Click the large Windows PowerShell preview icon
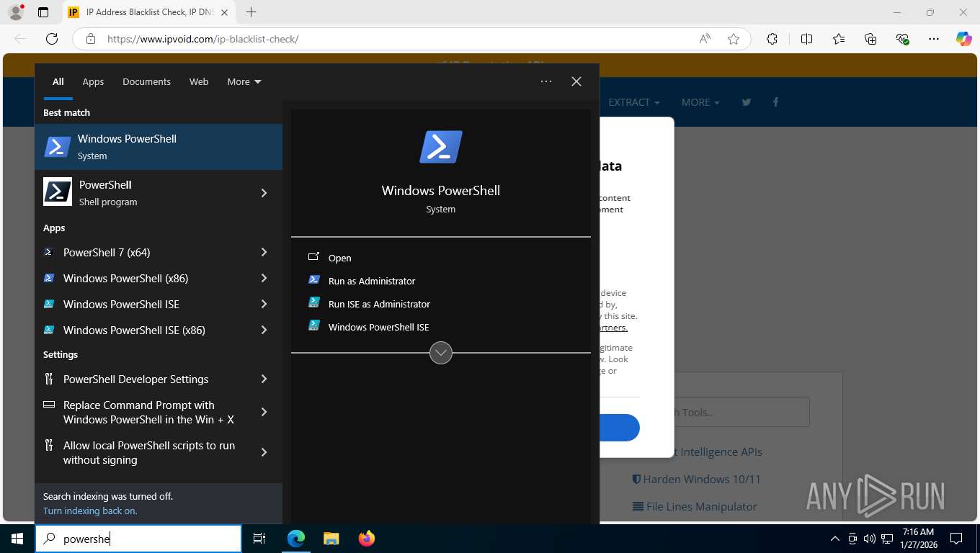The height and width of the screenshot is (553, 980). coord(441,147)
